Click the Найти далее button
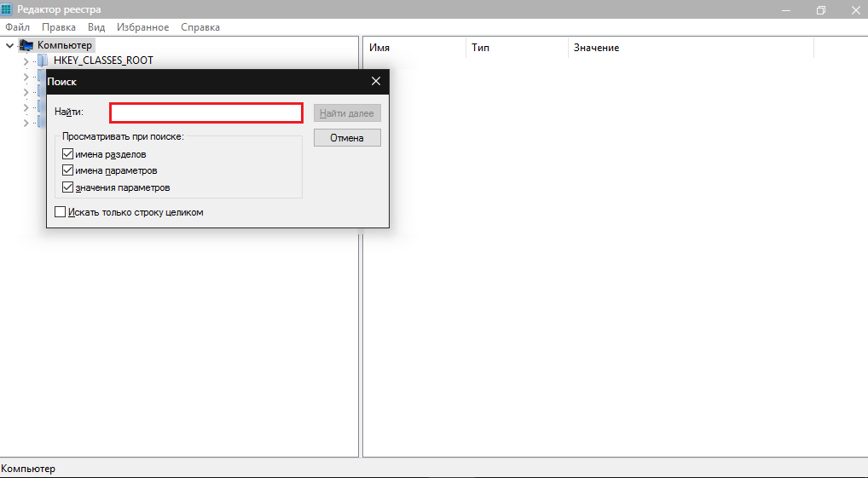 coord(347,113)
